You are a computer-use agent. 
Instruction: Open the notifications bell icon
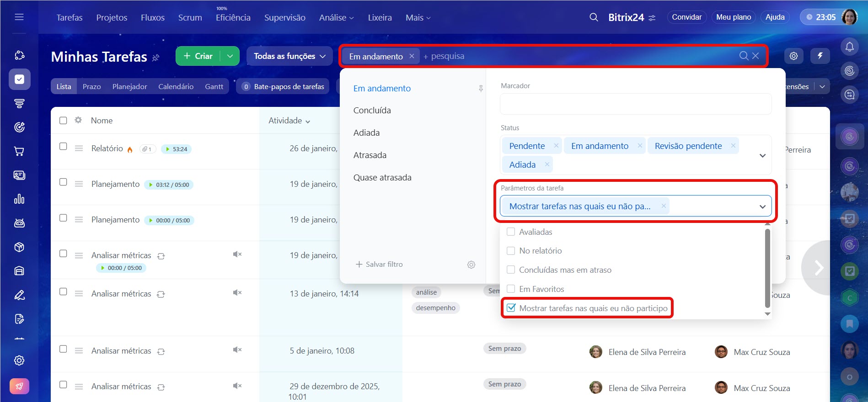pyautogui.click(x=849, y=47)
